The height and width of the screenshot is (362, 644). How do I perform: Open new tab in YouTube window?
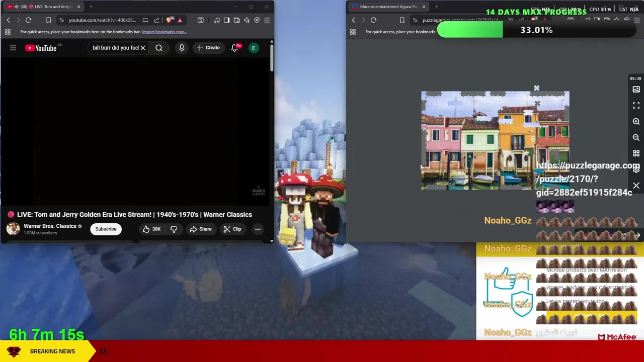tap(91, 7)
